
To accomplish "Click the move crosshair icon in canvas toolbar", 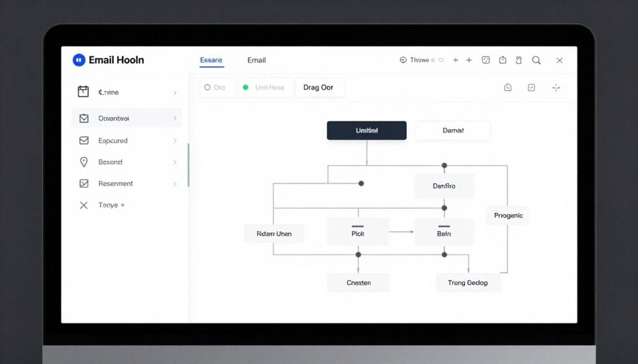I will click(556, 87).
